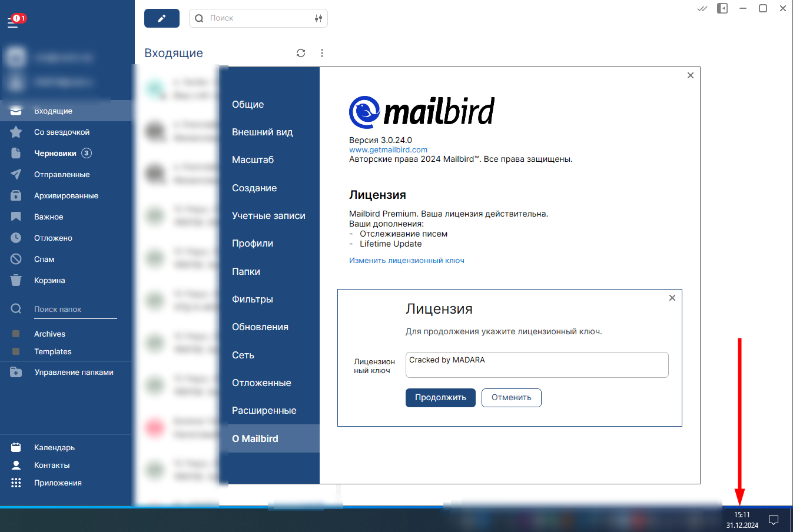Switch to Сеть settings tab
Image resolution: width=793 pixels, height=532 pixels.
(270, 355)
